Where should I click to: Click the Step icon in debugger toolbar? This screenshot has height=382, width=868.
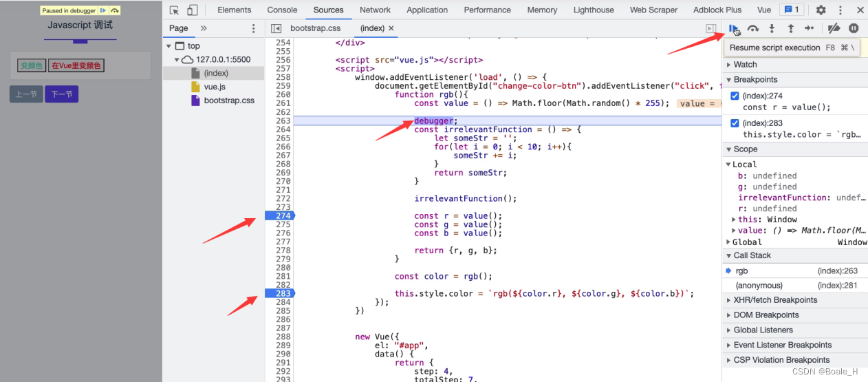point(809,28)
